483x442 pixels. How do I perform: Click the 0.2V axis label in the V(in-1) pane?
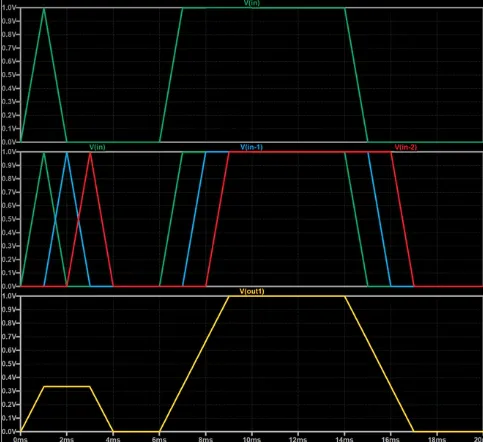click(9, 259)
